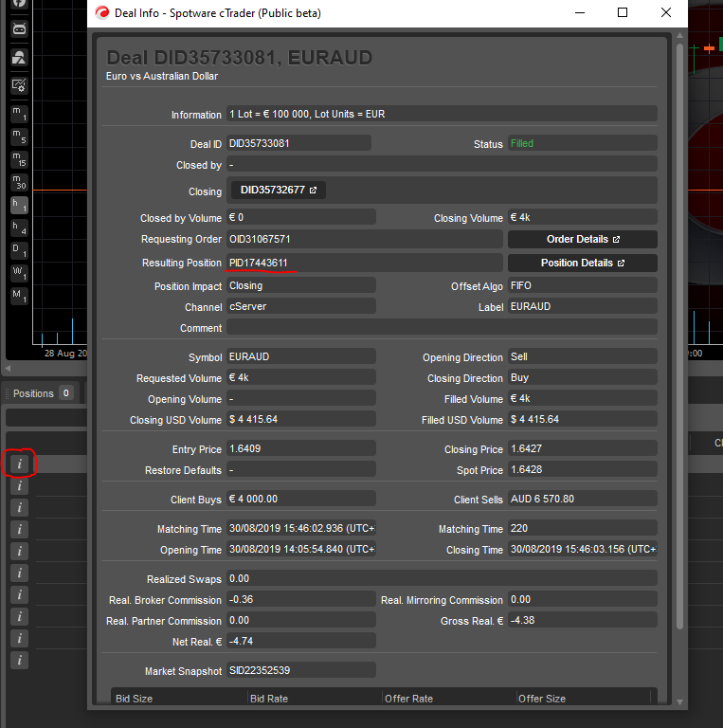
Task: Switch chart to m15 timeframe
Action: tap(19, 159)
